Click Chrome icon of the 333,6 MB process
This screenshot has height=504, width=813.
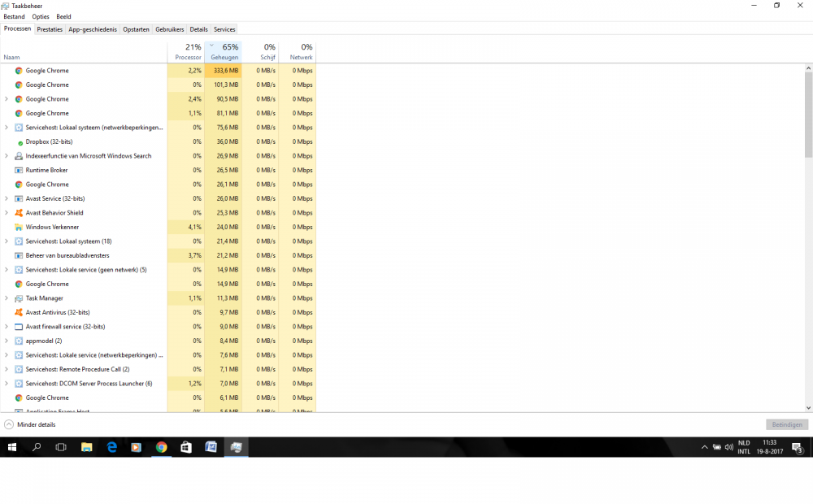point(19,71)
